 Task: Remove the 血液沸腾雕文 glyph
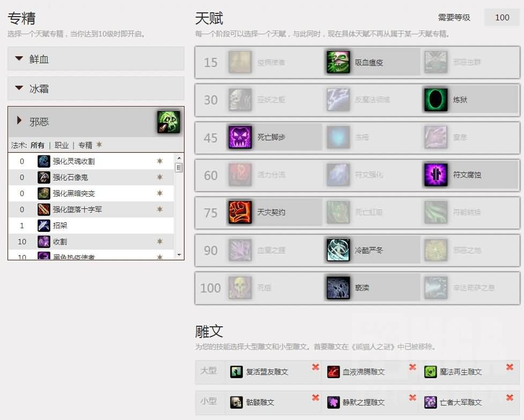point(413,367)
